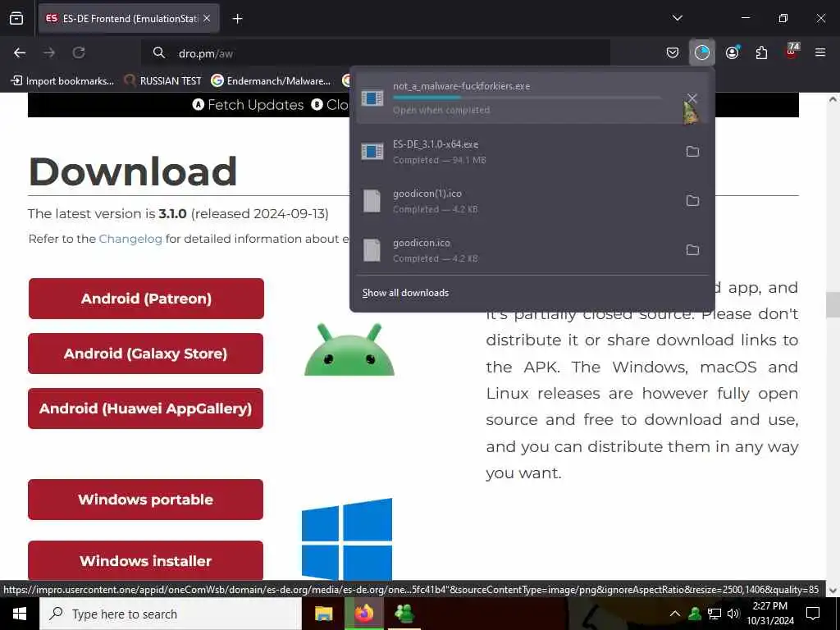Toggle the Downloads panel icon in the toolbar
The width and height of the screenshot is (840, 630).
click(x=702, y=52)
